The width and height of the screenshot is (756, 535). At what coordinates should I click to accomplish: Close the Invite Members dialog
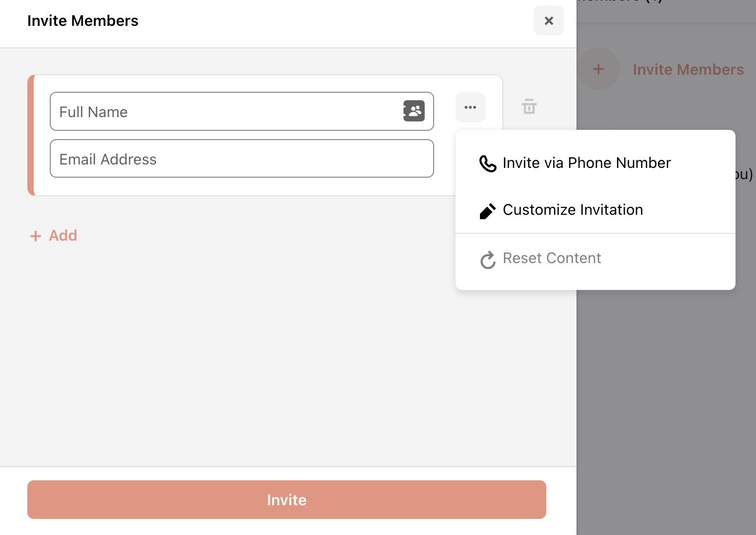coord(548,21)
